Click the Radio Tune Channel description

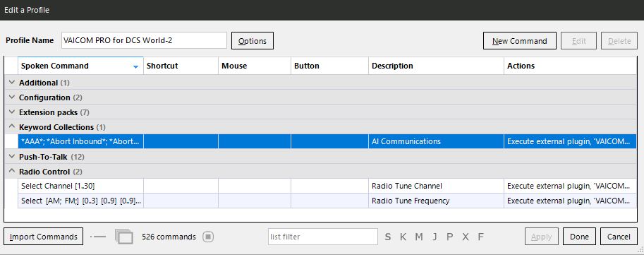[436, 186]
